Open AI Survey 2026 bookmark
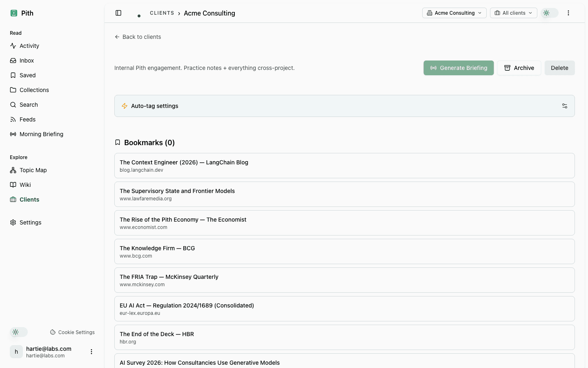The height and width of the screenshot is (368, 588). tap(345, 361)
